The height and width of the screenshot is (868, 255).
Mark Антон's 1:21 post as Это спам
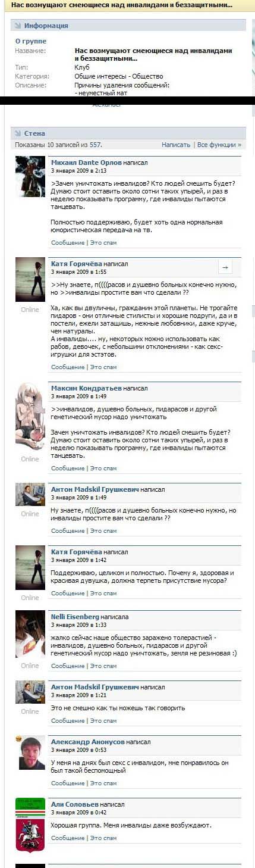click(x=103, y=720)
